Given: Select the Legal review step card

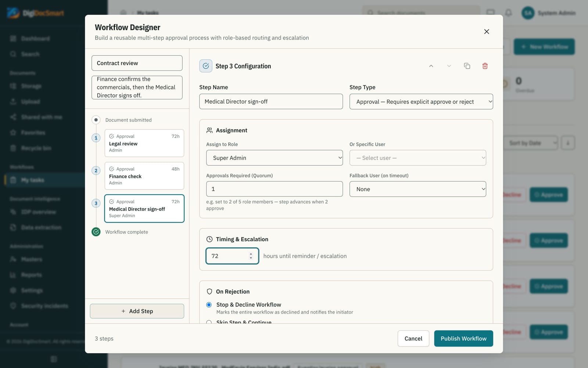Looking at the screenshot, I should [144, 143].
